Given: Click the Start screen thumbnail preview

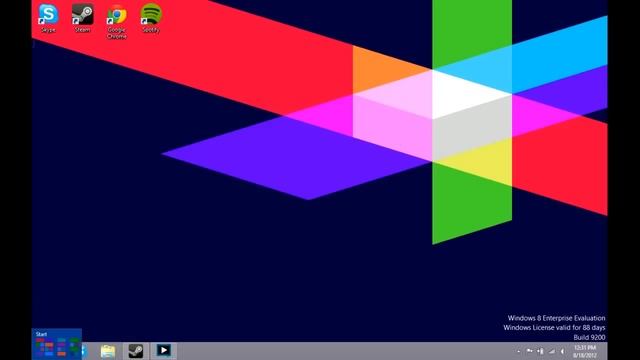Looking at the screenshot, I should click(57, 344).
